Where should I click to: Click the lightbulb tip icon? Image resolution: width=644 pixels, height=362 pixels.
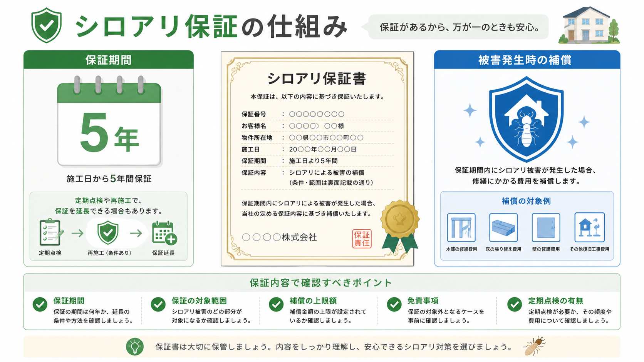click(135, 347)
